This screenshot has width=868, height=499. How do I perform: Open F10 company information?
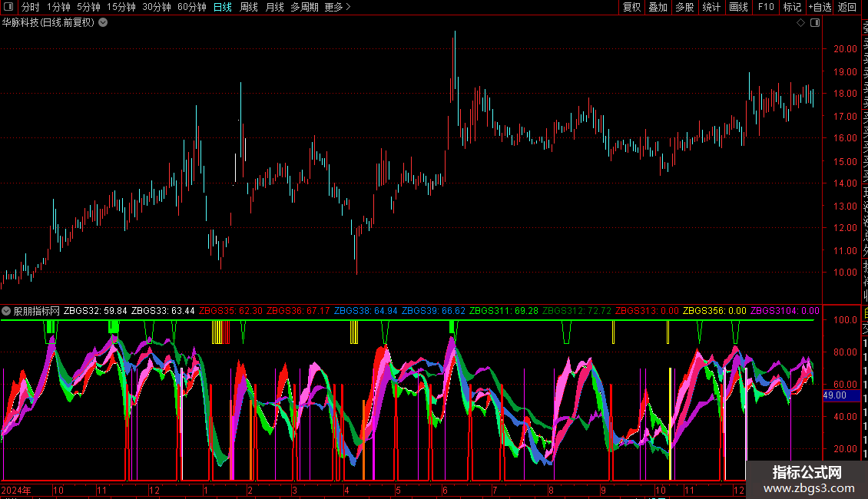point(766,7)
